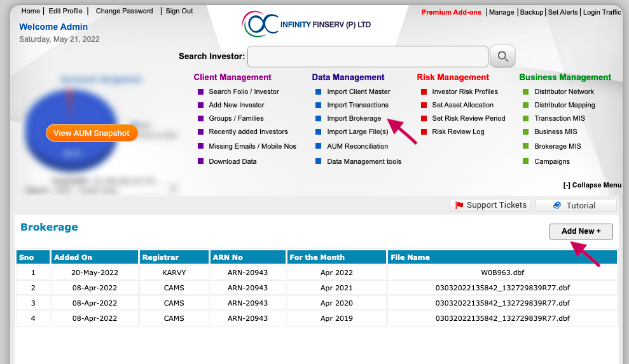
Task: Click View AUM Snapshot button
Action: click(x=92, y=133)
